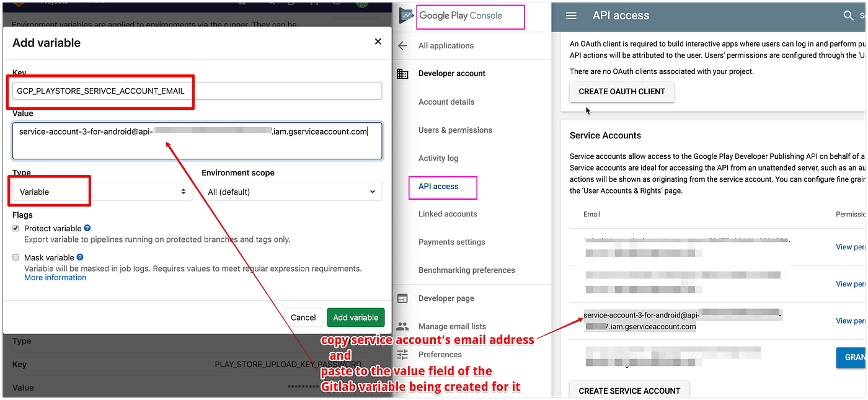Viewport: 868px width, 400px height.
Task: Enable the Mask variable checkbox
Action: tap(15, 257)
